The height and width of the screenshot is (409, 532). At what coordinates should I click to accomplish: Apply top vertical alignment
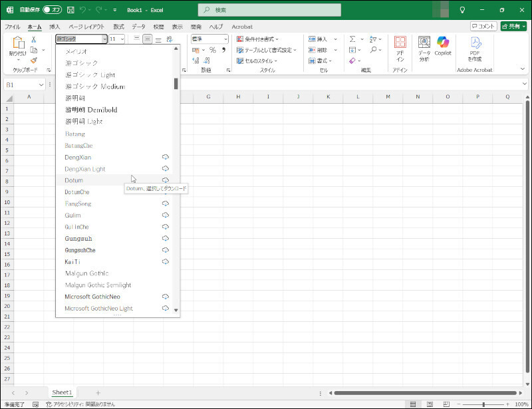136,39
